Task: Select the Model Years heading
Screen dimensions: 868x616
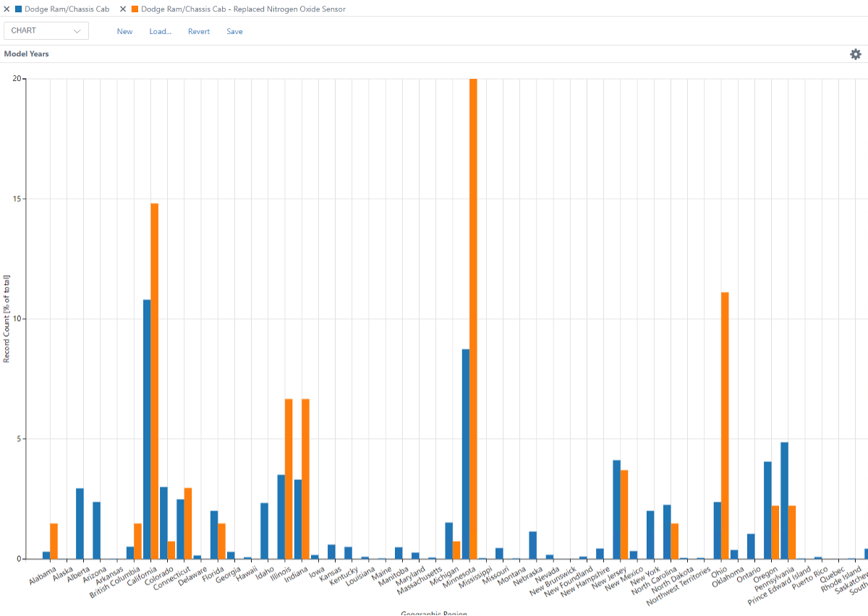Action: (27, 54)
